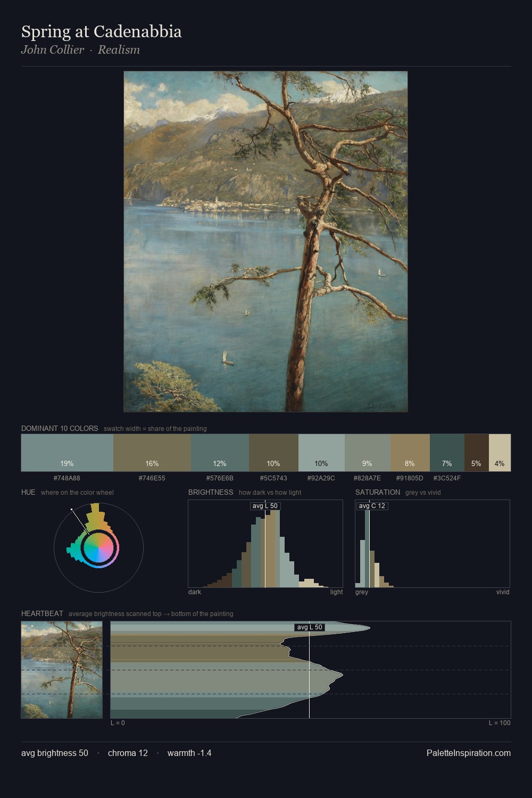
Task: Click the hex label #576E6B
Action: 220,478
